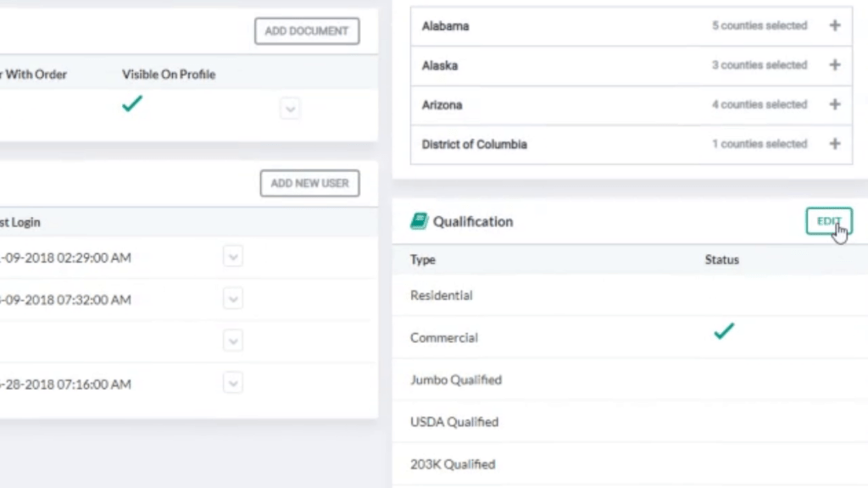The width and height of the screenshot is (868, 488).
Task: Expand District of Columbia plus icon
Action: [x=835, y=144]
